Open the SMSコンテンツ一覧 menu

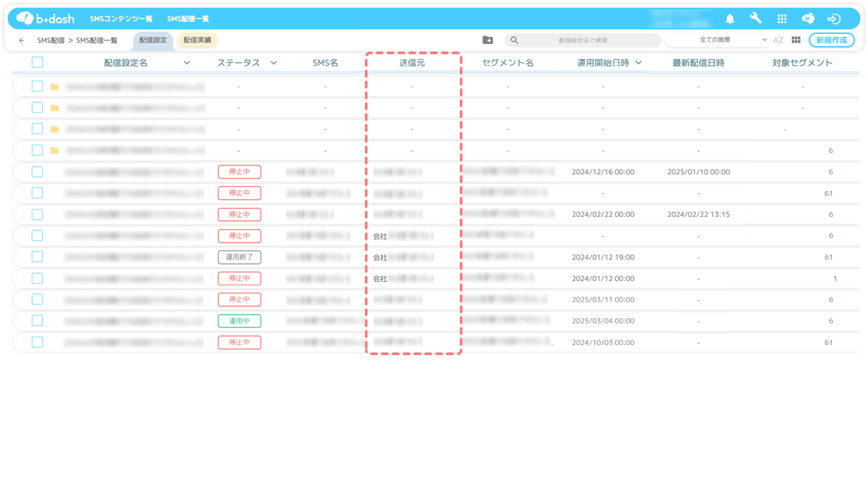(x=121, y=19)
